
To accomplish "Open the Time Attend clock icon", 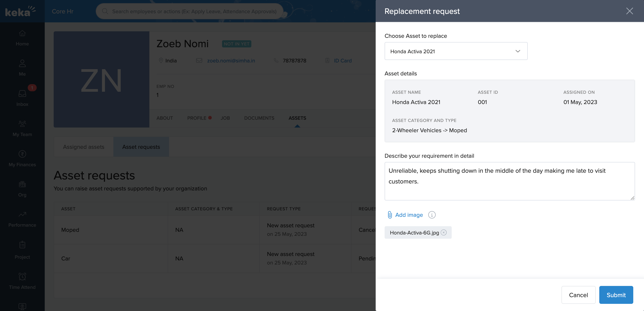I will tap(22, 277).
